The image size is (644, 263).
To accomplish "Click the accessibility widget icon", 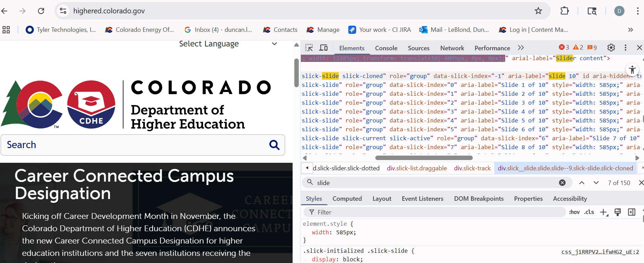I will tap(632, 70).
